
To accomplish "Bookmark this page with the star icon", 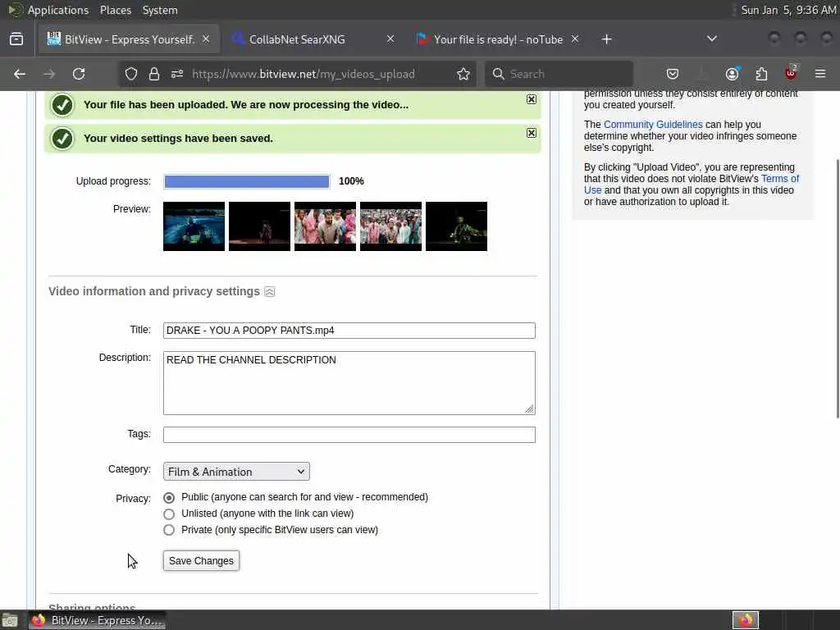I will [463, 74].
